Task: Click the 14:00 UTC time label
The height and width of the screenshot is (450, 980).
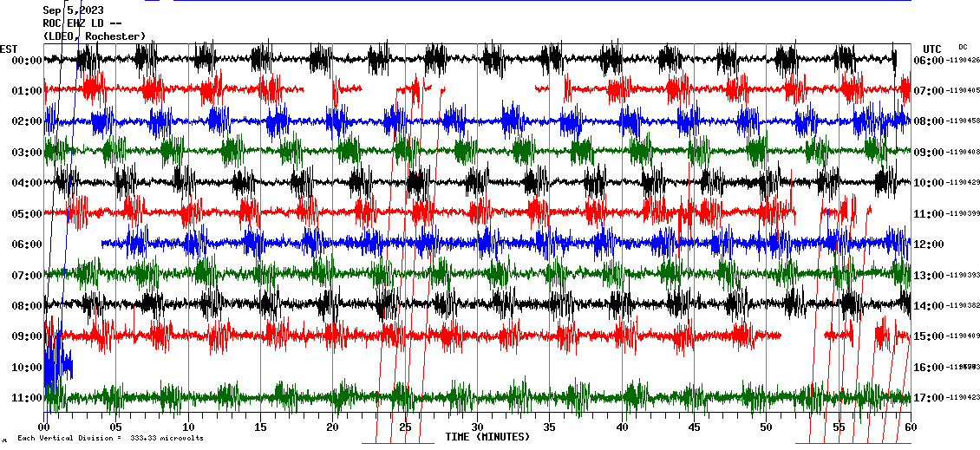Action: pyautogui.click(x=929, y=305)
